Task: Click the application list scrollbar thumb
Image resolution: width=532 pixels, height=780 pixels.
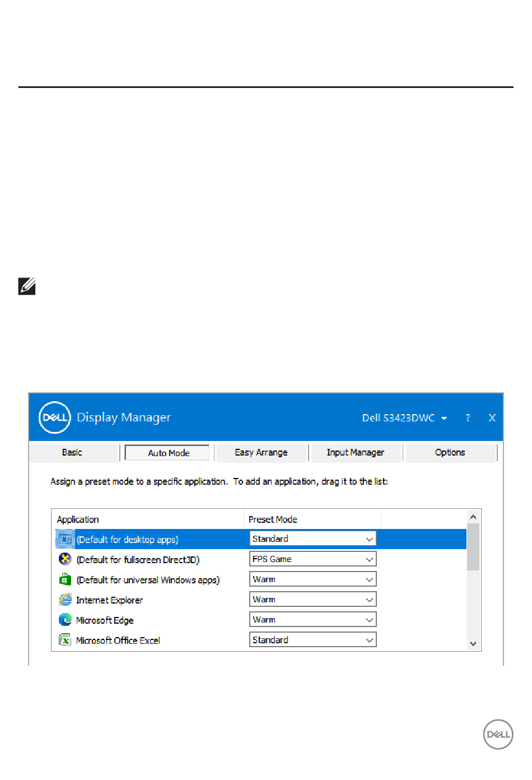Action: 473,547
